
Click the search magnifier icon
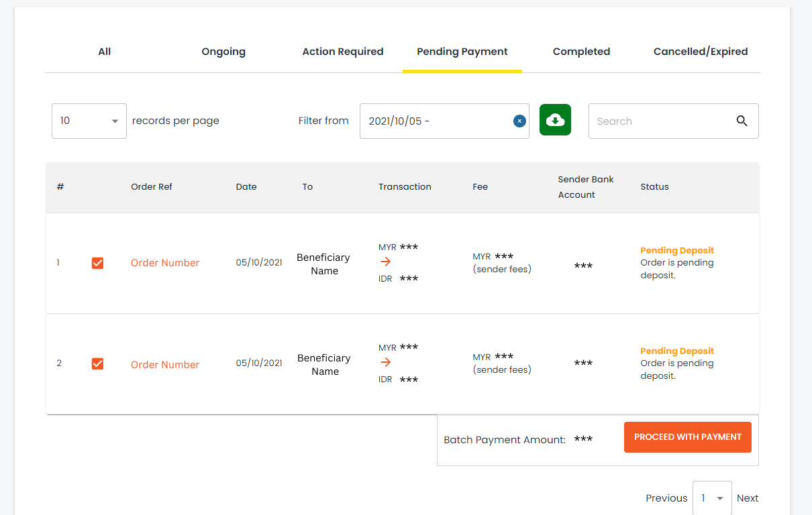pyautogui.click(x=742, y=121)
